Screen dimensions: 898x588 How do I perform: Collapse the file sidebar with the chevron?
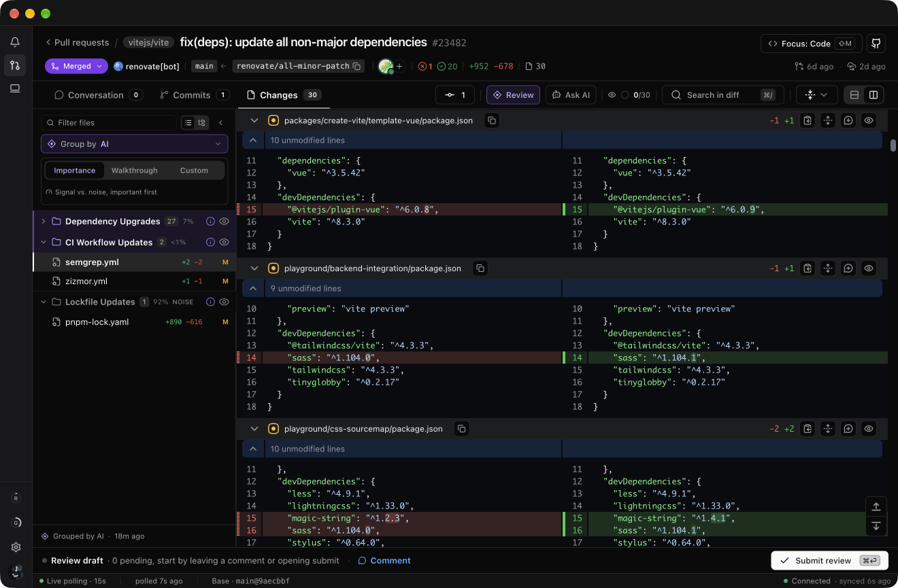click(221, 123)
